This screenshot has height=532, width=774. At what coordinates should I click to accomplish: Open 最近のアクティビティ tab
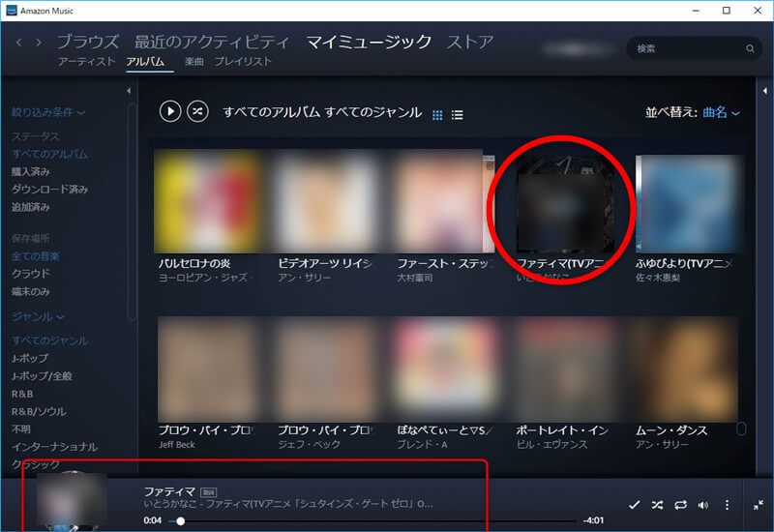(212, 42)
